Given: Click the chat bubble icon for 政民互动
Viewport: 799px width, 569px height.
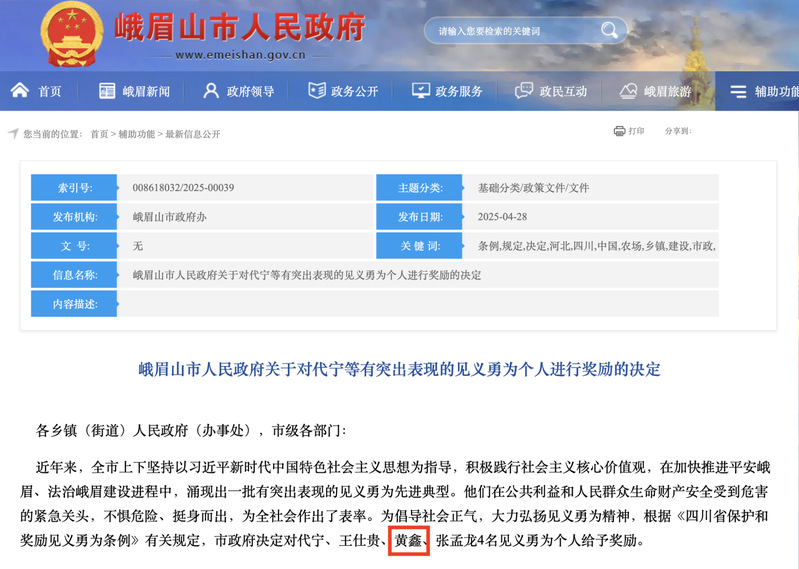Looking at the screenshot, I should click(x=524, y=91).
